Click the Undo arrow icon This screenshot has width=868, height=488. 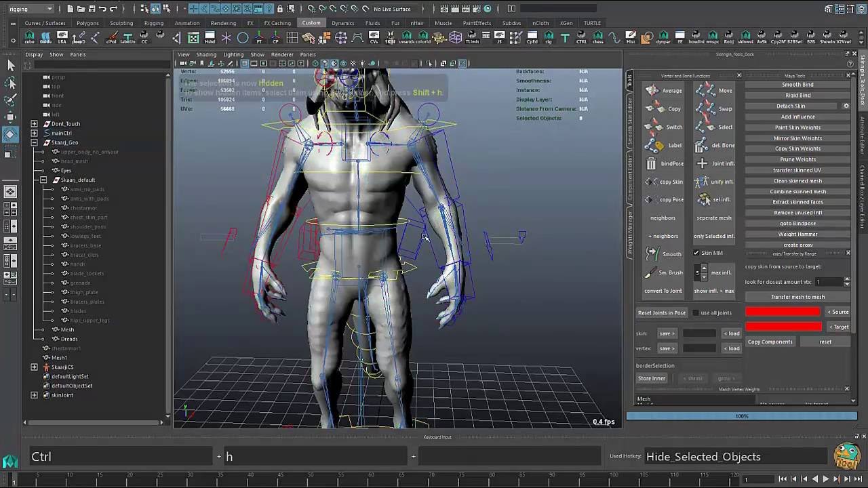click(x=103, y=9)
